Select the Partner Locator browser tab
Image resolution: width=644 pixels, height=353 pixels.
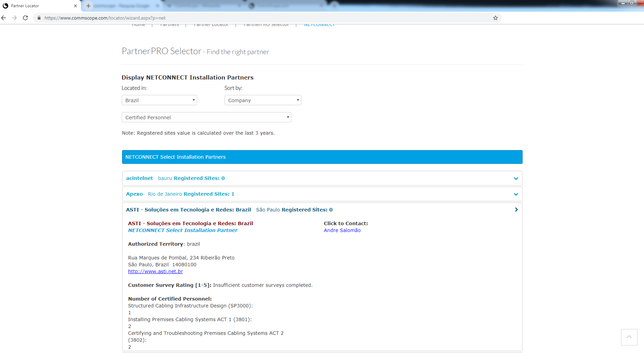pyautogui.click(x=40, y=6)
